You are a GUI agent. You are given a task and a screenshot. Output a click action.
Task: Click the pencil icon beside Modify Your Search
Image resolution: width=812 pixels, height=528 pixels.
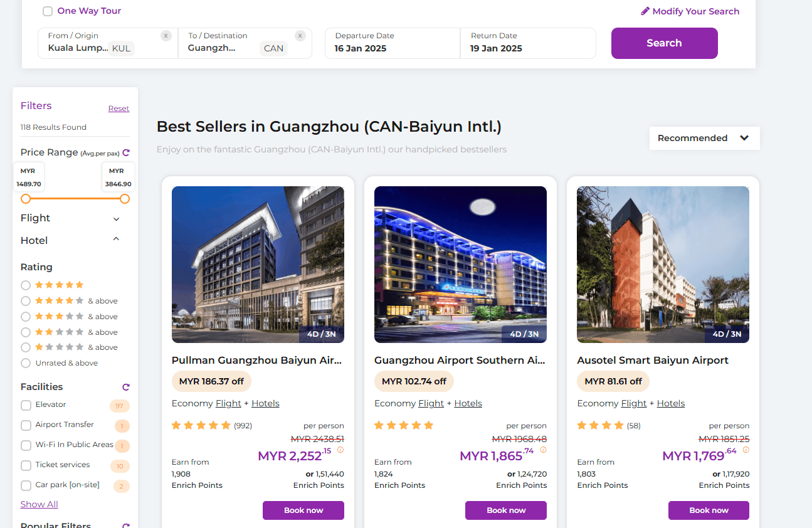pos(645,11)
